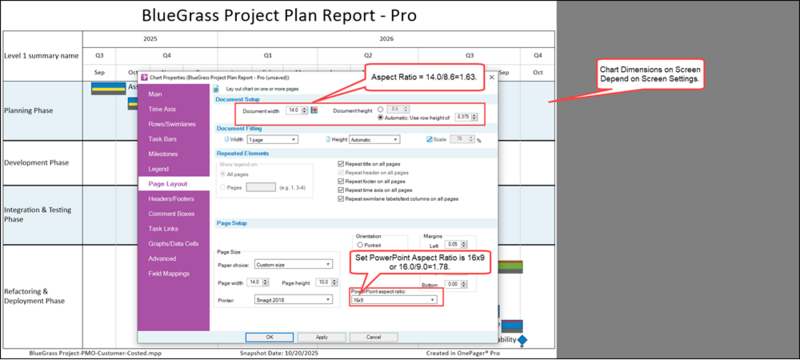Open the Rows/Swimlanes tab
The height and width of the screenshot is (360, 800).
click(173, 124)
